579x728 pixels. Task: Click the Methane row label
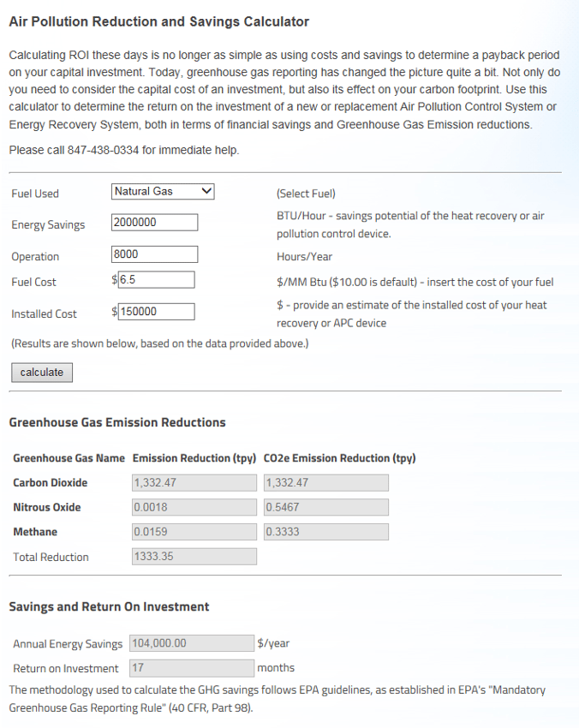[35, 532]
